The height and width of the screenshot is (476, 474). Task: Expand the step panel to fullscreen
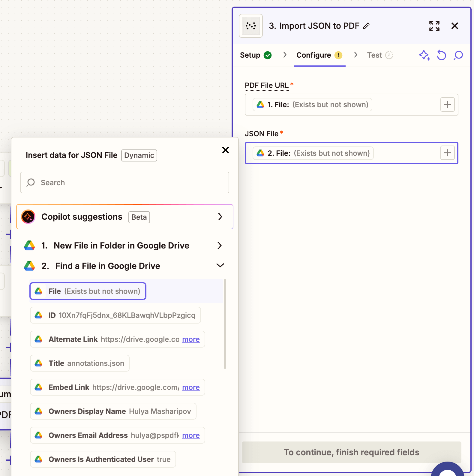point(434,26)
